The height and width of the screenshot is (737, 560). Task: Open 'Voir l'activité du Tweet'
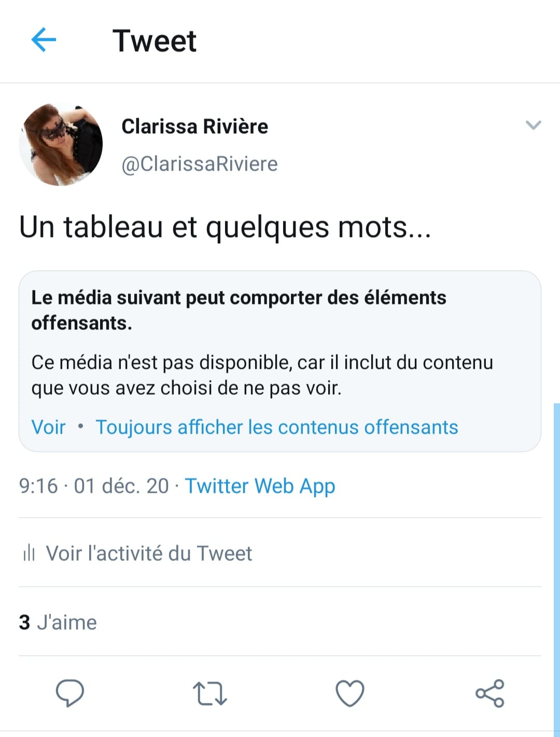(x=149, y=553)
